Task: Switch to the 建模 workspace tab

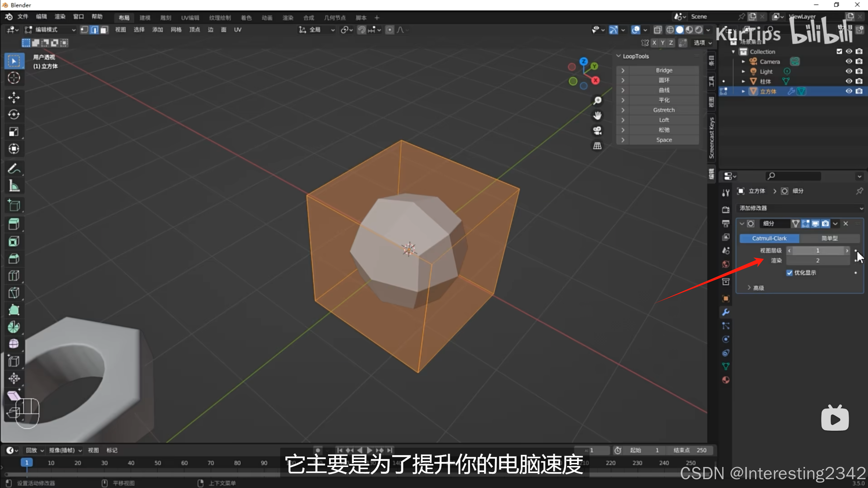Action: [145, 18]
